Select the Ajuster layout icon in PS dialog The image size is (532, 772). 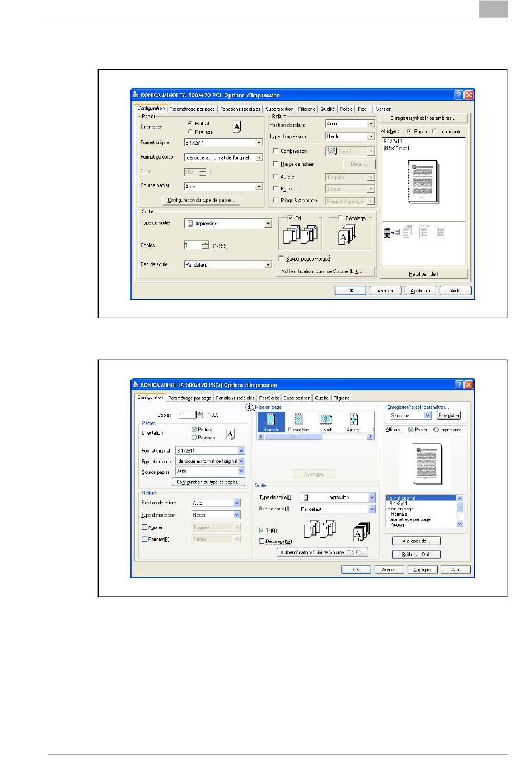(353, 422)
